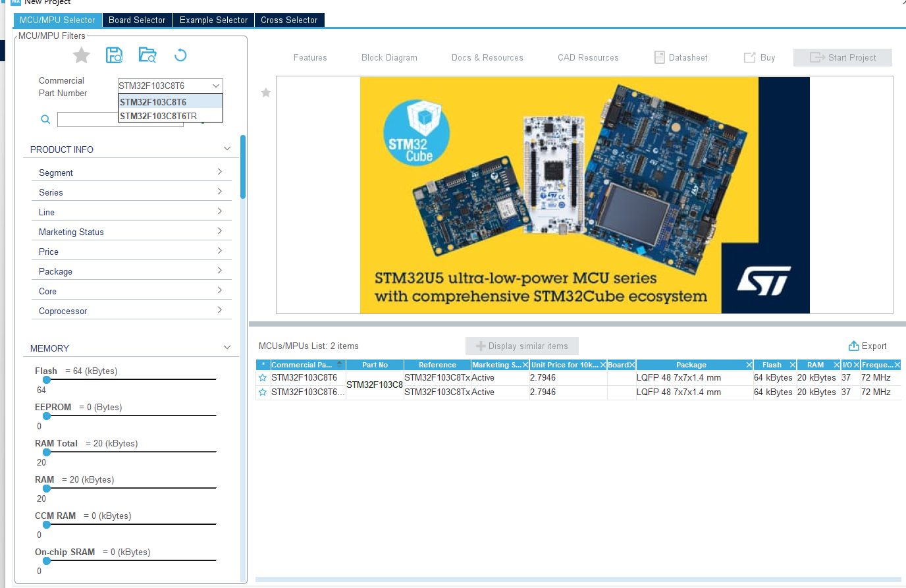Expand the Marketing Status filter
This screenshot has height=588, width=906.
tap(220, 231)
